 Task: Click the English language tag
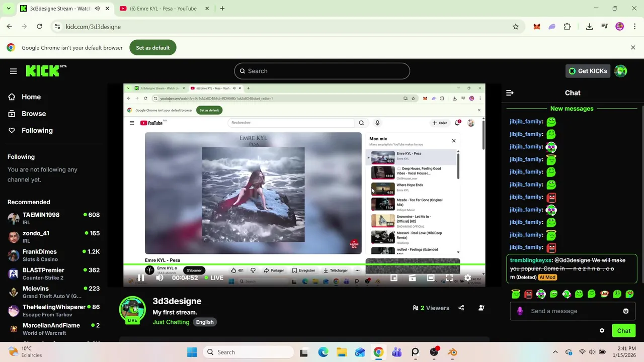tap(205, 322)
